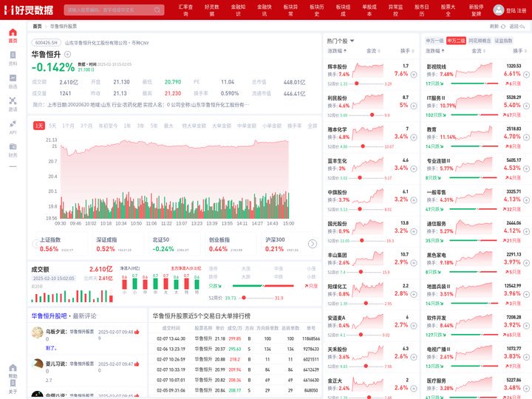
Task: Click the 返回 back icon
Action: (522, 27)
